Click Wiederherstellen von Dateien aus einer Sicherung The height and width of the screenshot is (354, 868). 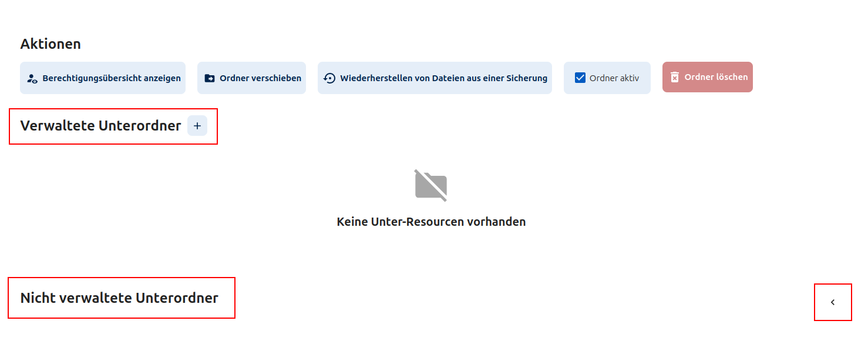(435, 77)
